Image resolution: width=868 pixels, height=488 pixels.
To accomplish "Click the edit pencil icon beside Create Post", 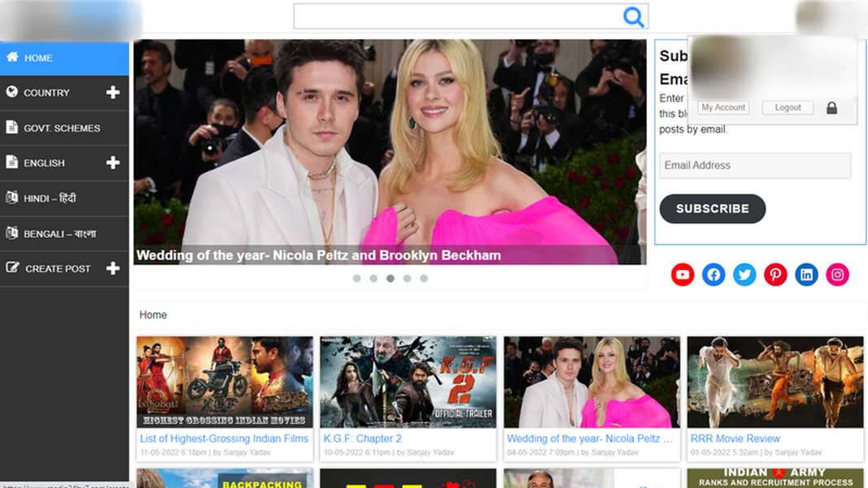I will click(12, 268).
